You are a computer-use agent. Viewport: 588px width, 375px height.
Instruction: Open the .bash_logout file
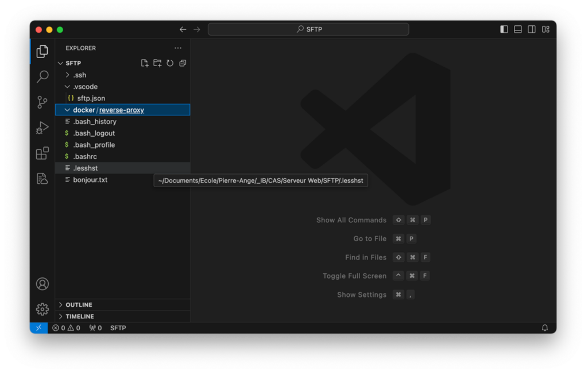tap(123, 133)
